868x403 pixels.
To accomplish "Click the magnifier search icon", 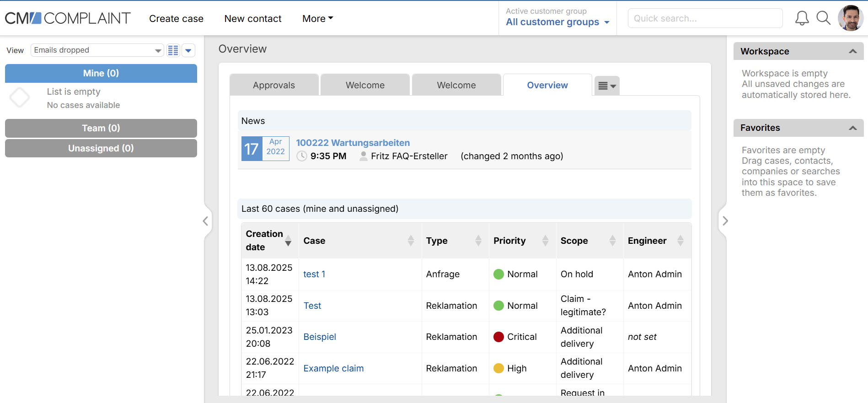I will click(x=824, y=18).
